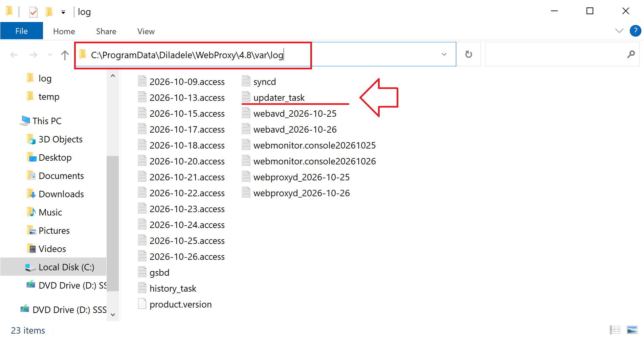Click the product.version file icon
Screen dimensions: 644x339
click(142, 304)
